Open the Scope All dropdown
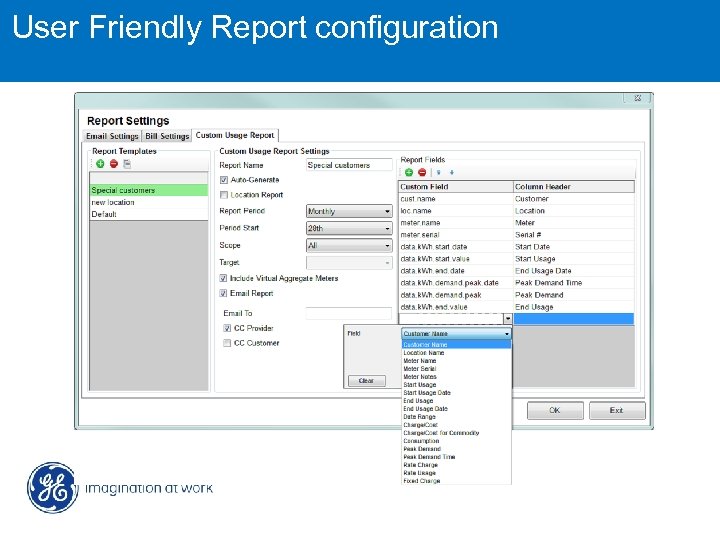720x540 pixels. click(x=349, y=245)
